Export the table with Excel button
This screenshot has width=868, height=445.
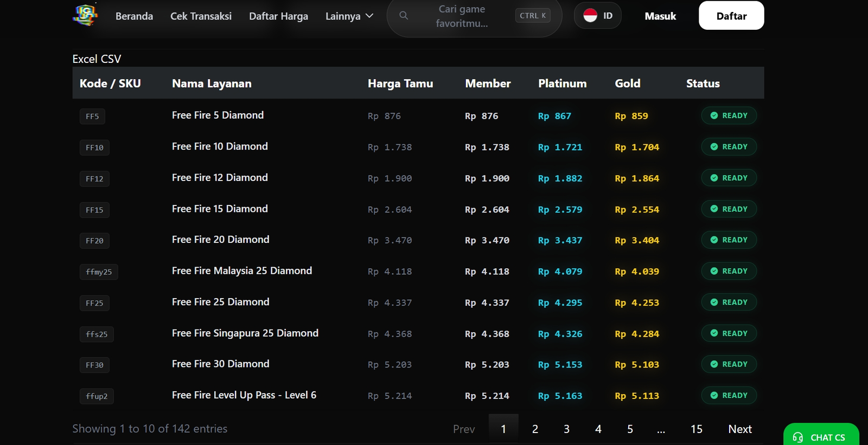coord(85,59)
